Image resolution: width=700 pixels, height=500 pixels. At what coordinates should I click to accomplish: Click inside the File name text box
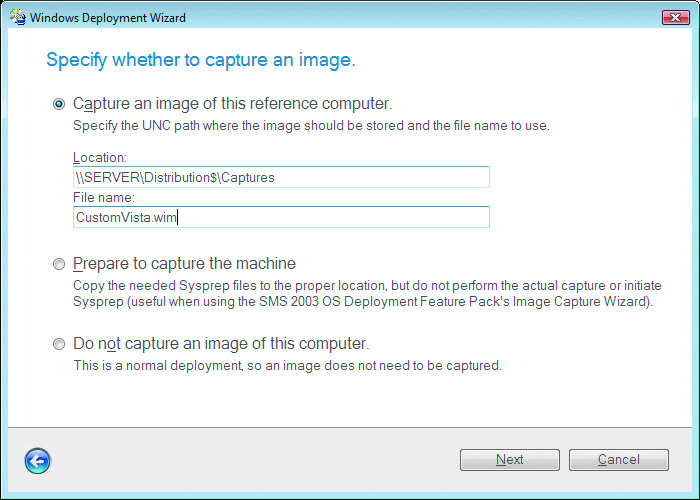[x=281, y=217]
